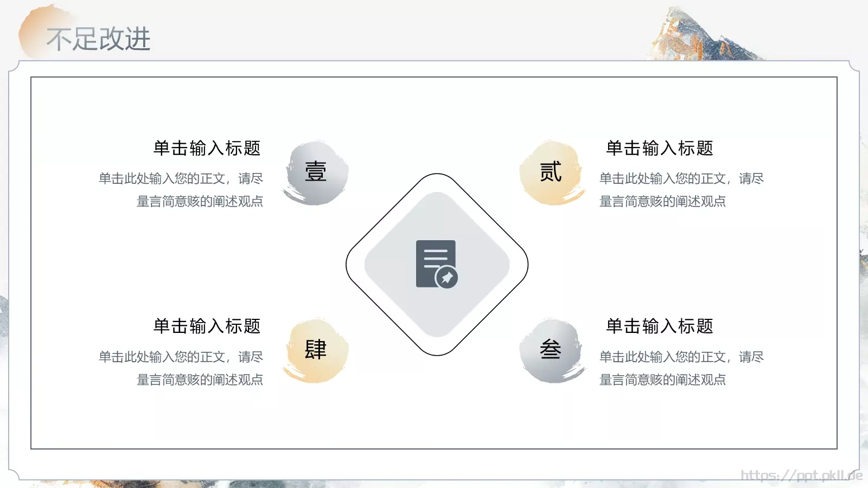Click body text paragraph right of 叁

pos(681,368)
